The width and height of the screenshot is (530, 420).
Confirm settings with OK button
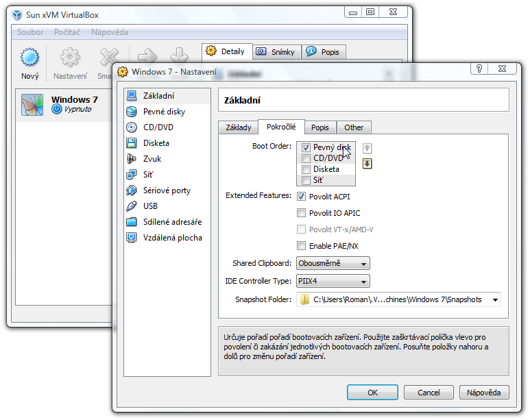pos(372,393)
